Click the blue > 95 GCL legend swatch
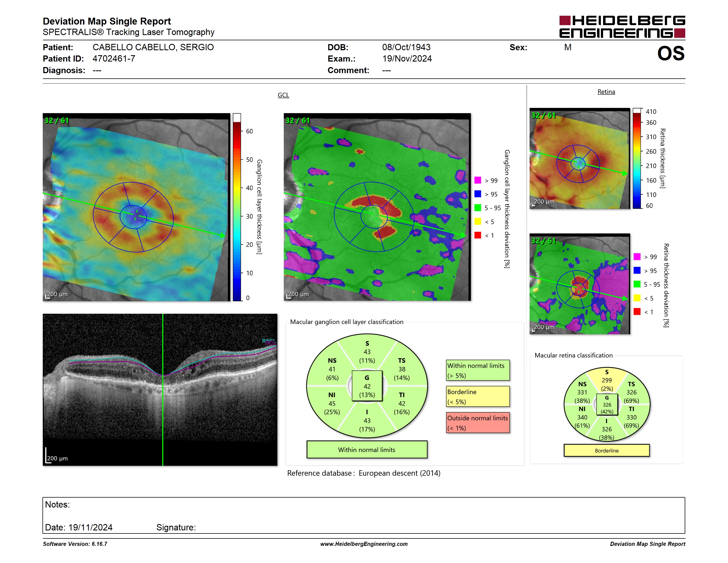This screenshot has width=728, height=563. point(478,194)
